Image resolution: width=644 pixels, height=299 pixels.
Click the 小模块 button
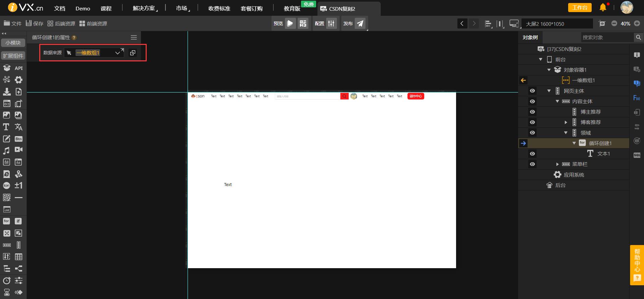(13, 43)
